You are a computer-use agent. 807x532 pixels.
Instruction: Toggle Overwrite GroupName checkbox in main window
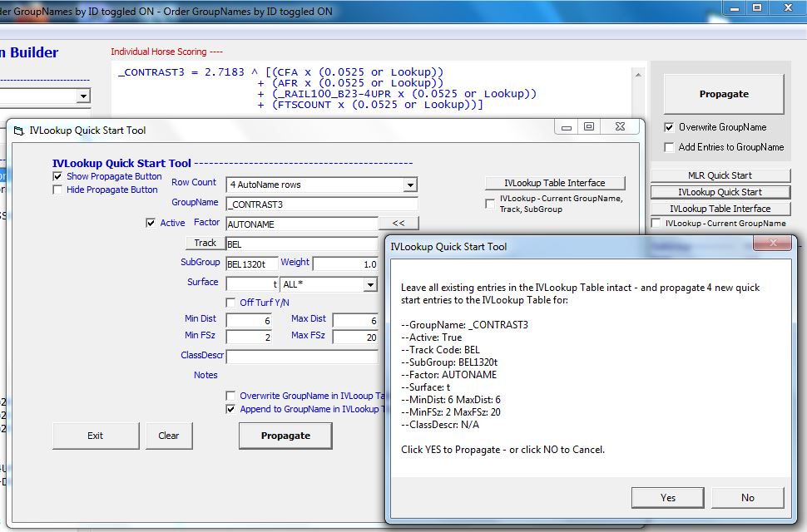(669, 127)
